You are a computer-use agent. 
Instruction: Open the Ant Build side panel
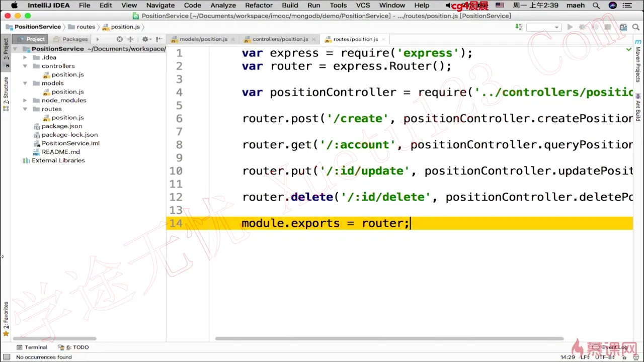point(638,107)
